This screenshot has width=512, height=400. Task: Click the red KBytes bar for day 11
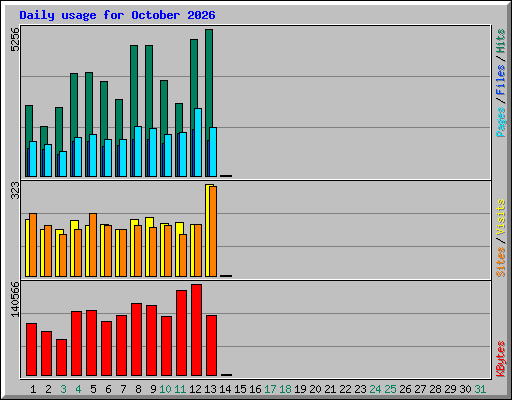coord(181,333)
